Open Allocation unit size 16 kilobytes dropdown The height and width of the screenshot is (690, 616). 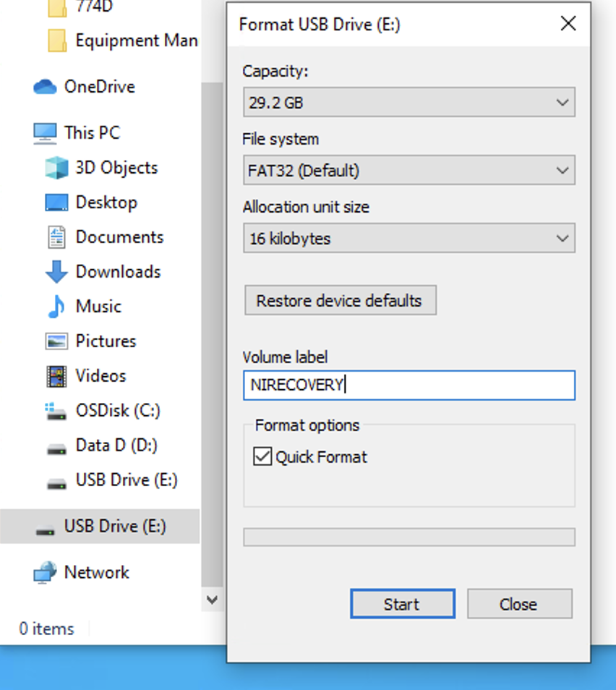408,239
